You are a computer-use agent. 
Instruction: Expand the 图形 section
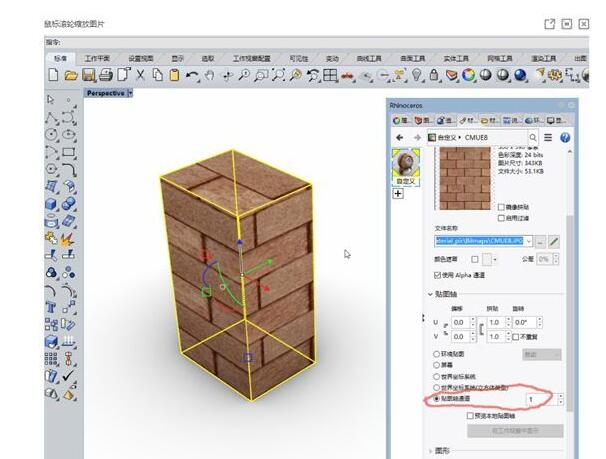[431, 450]
